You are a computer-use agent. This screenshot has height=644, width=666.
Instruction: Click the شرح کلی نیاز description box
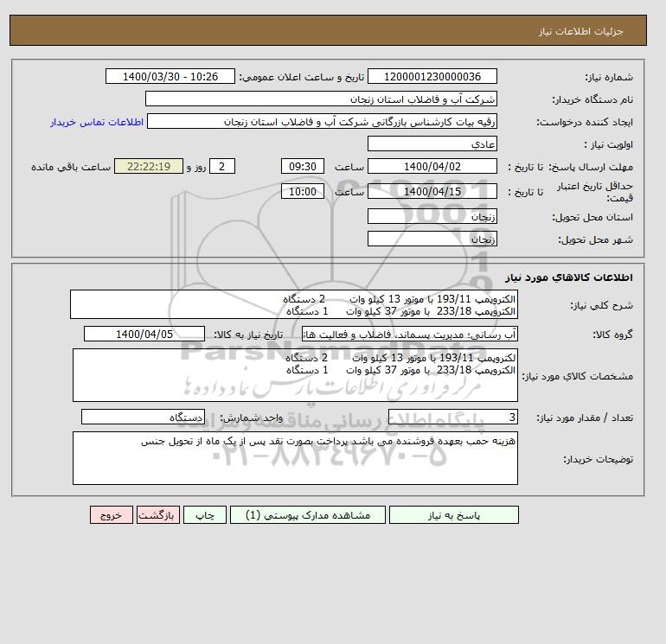(294, 305)
